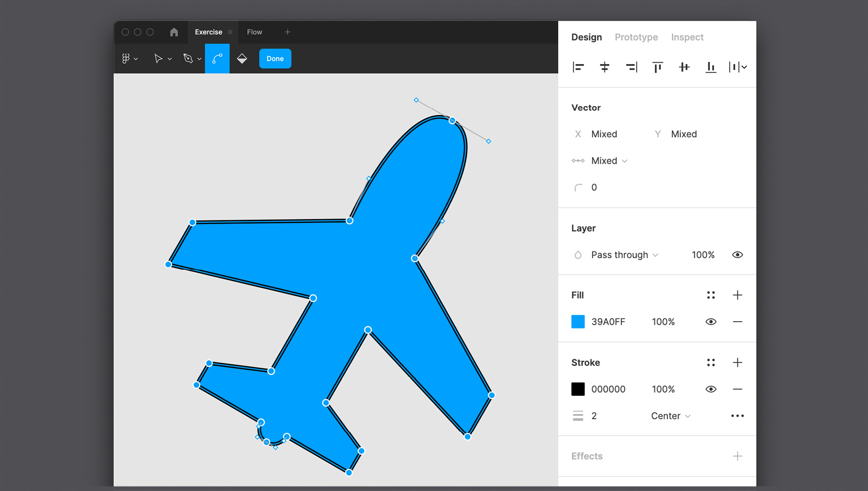Click the Done button

[x=275, y=58]
